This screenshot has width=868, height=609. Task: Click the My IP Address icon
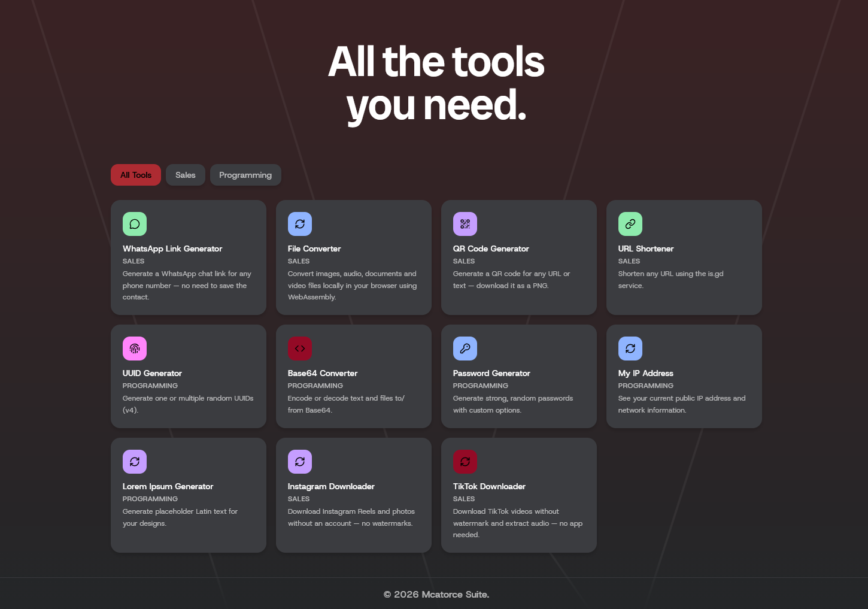pyautogui.click(x=630, y=349)
